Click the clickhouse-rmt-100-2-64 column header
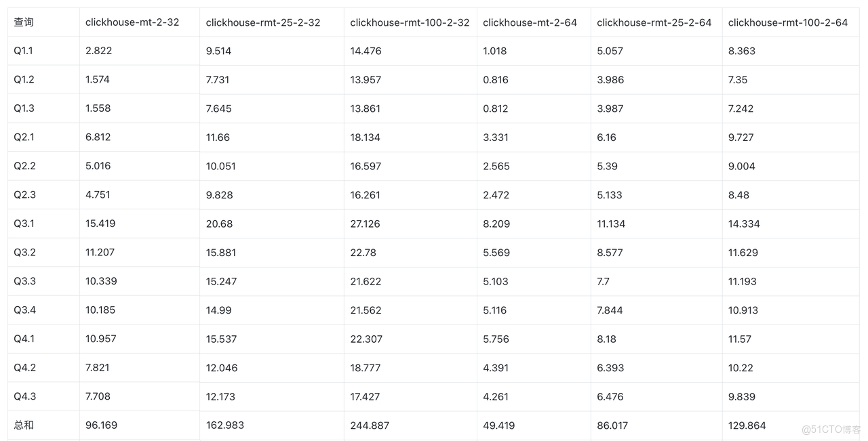Viewport: 868px width, 441px height. 787,22
